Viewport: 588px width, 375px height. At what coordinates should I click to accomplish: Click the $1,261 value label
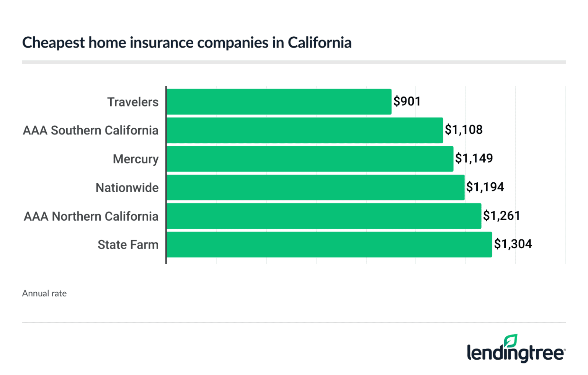pos(501,216)
